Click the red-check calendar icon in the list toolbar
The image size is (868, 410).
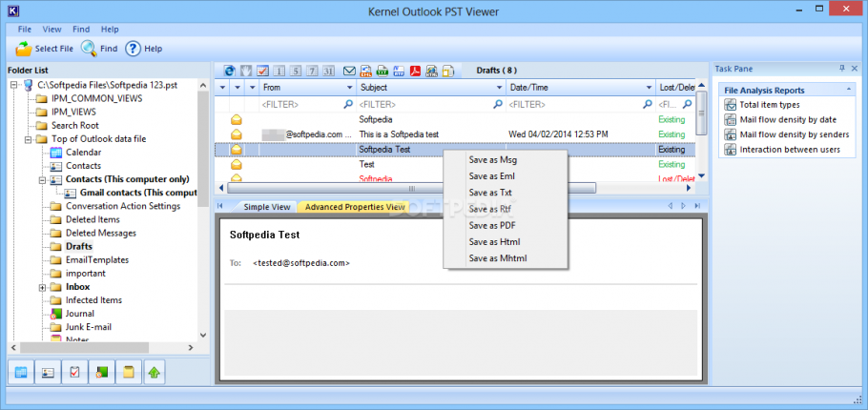pos(262,71)
